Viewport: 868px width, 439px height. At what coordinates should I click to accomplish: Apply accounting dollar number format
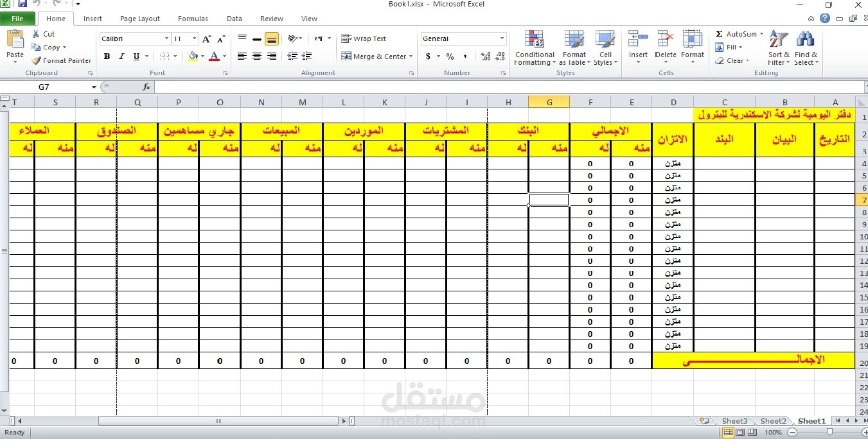click(429, 56)
